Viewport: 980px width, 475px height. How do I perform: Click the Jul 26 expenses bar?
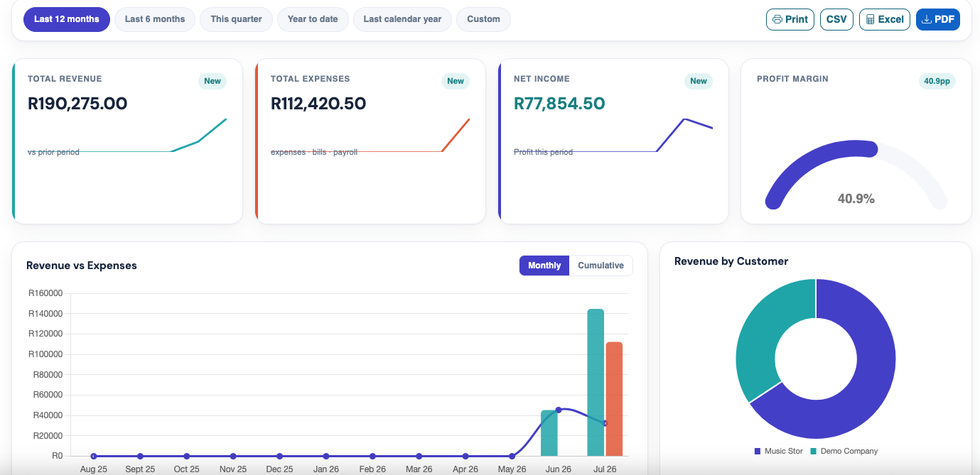614,399
